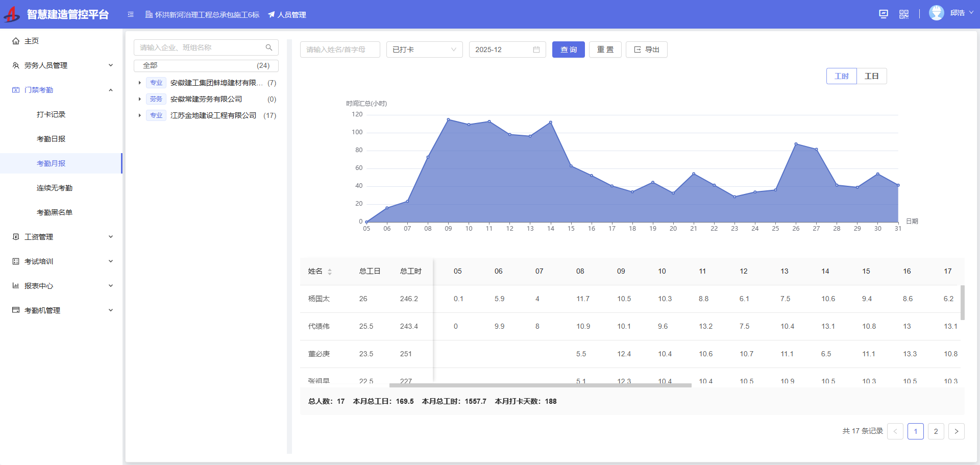Image resolution: width=980 pixels, height=465 pixels.
Task: Open the 报表中心 report center icon
Action: point(15,285)
